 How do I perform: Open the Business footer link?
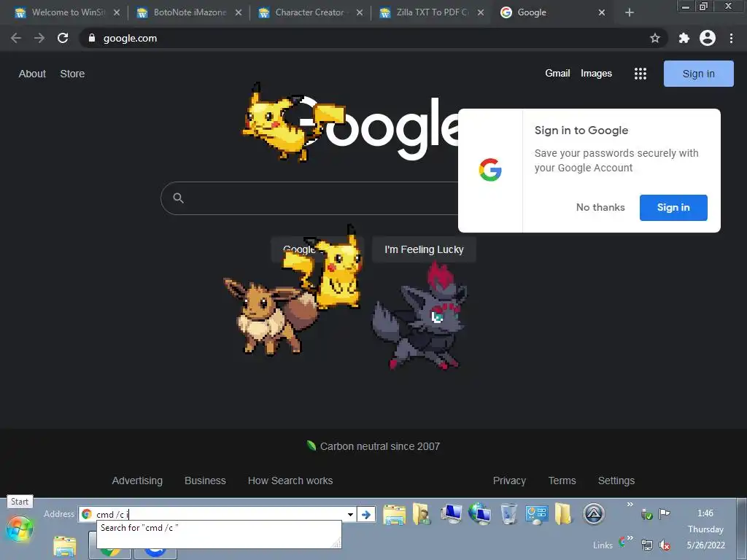click(x=205, y=481)
